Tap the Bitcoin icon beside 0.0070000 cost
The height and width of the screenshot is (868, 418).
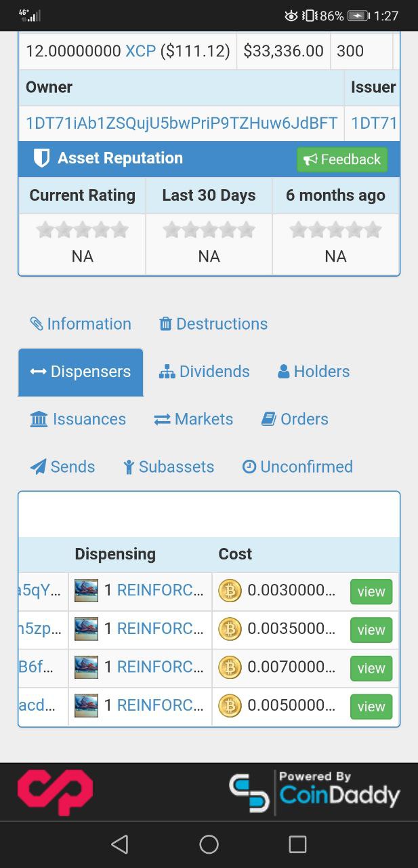pos(230,668)
